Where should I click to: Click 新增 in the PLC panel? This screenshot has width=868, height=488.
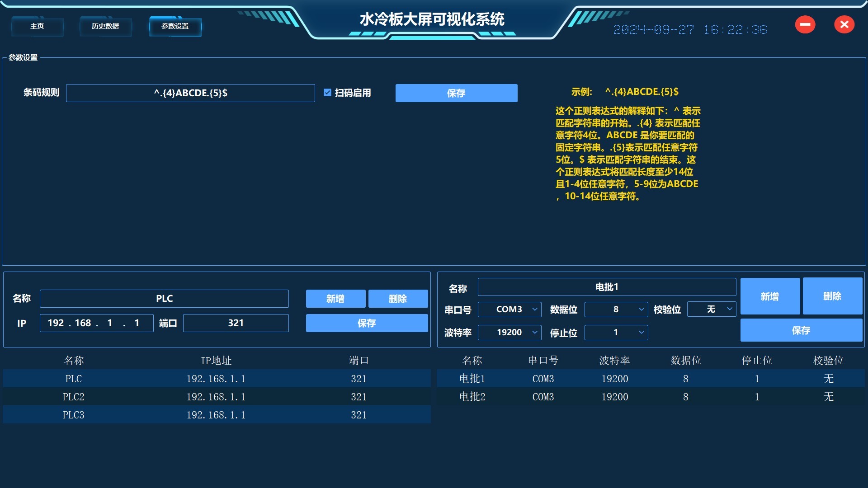pyautogui.click(x=335, y=299)
